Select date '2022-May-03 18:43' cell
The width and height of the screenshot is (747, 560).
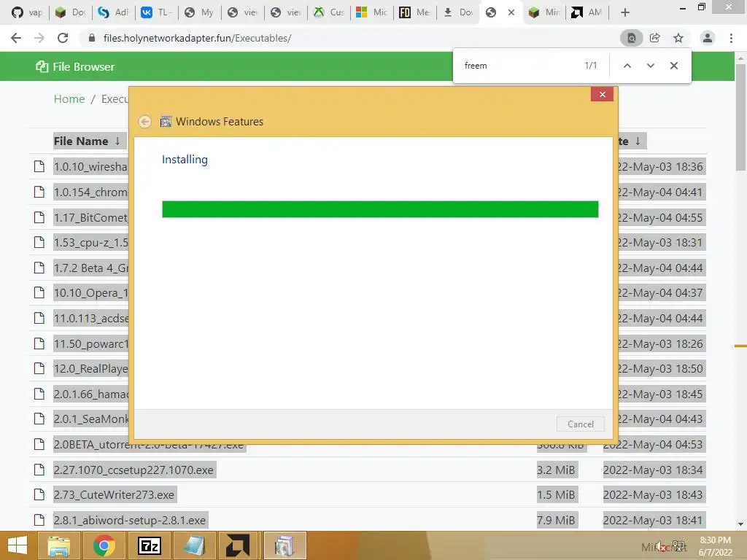tap(653, 495)
